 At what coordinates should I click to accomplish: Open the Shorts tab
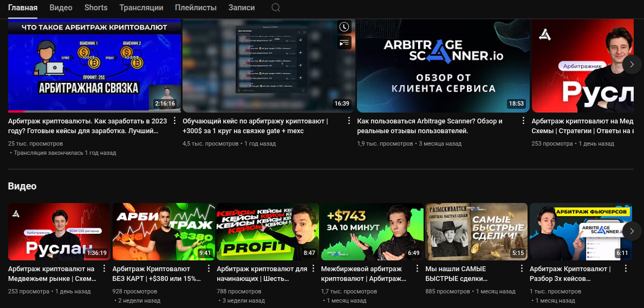coord(96,8)
